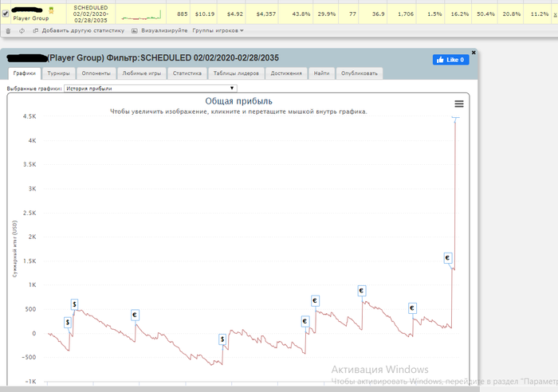The image size is (558, 392).
Task: Click the € marker near the 1.5K level
Action: coord(448,258)
